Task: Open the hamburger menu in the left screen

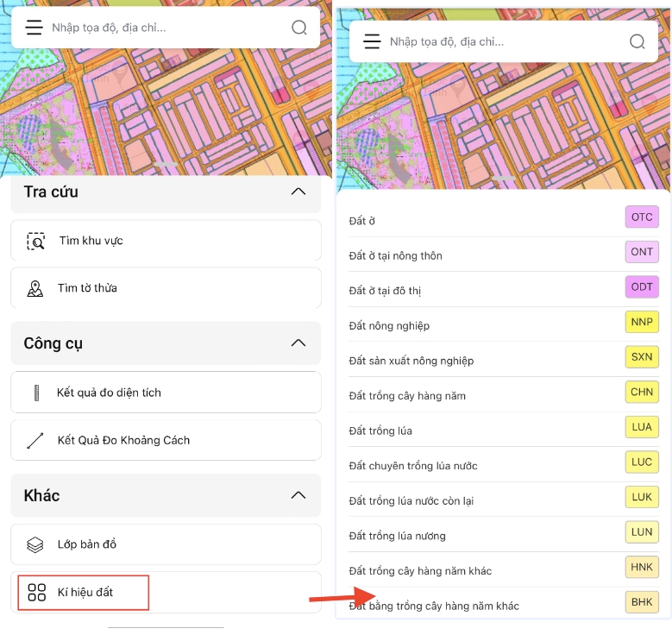Action: coord(34,28)
